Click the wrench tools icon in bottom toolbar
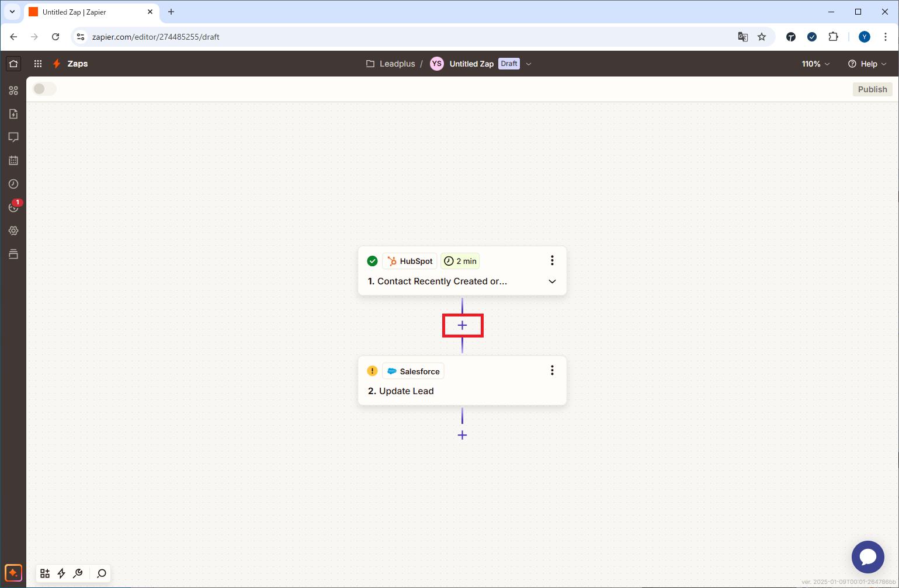This screenshot has width=899, height=588. tap(78, 573)
